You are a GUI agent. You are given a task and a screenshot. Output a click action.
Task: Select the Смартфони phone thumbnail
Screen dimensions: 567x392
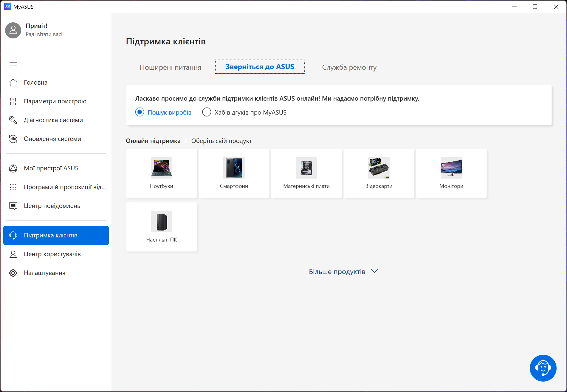[x=234, y=168]
